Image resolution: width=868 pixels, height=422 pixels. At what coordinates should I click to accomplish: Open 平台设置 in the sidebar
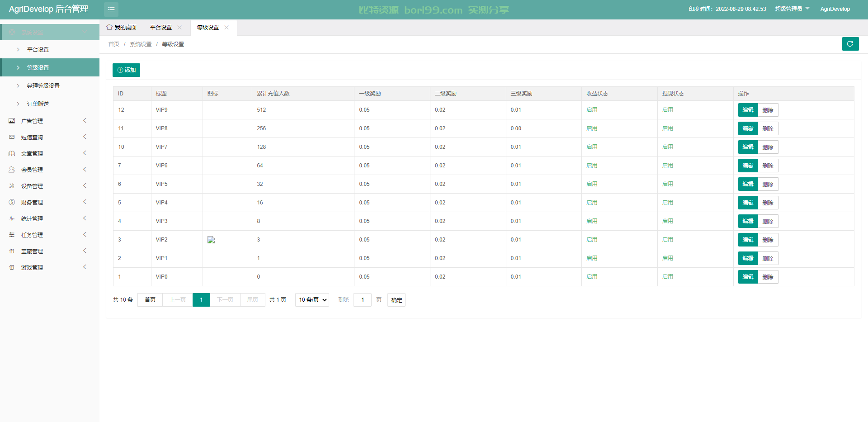(x=50, y=49)
